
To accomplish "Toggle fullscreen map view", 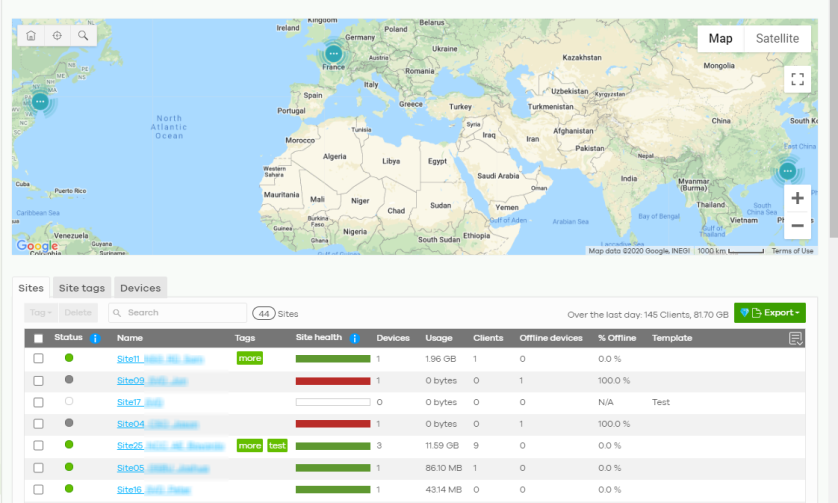I will coord(797,80).
